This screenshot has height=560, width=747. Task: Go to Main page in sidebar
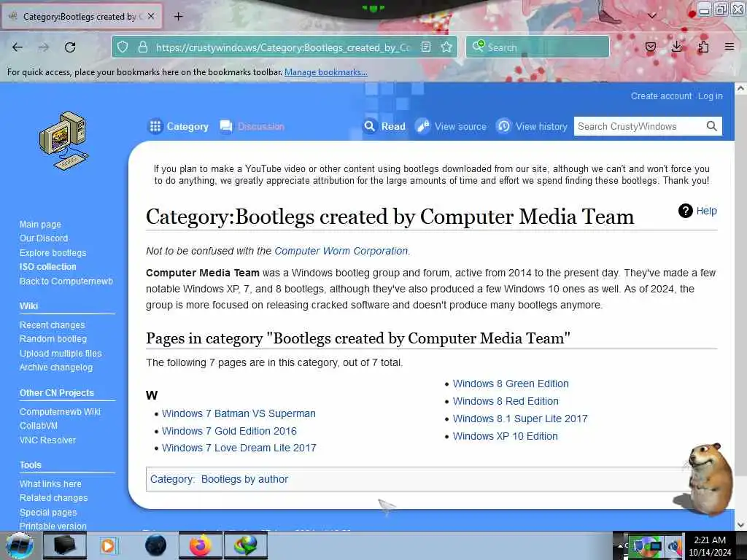click(41, 225)
